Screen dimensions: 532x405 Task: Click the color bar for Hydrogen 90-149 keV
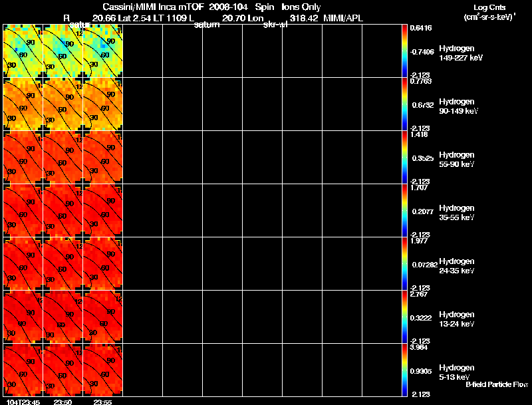[x=404, y=104]
